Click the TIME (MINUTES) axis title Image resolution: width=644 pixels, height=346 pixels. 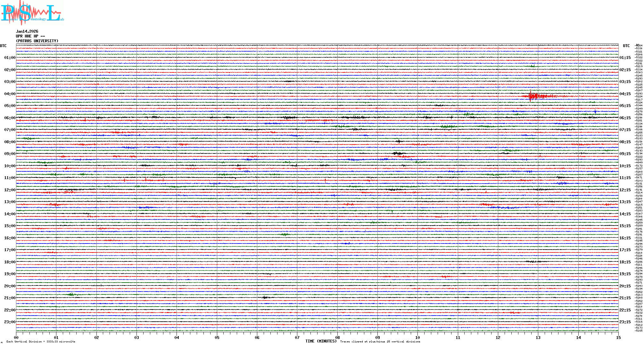click(x=321, y=341)
